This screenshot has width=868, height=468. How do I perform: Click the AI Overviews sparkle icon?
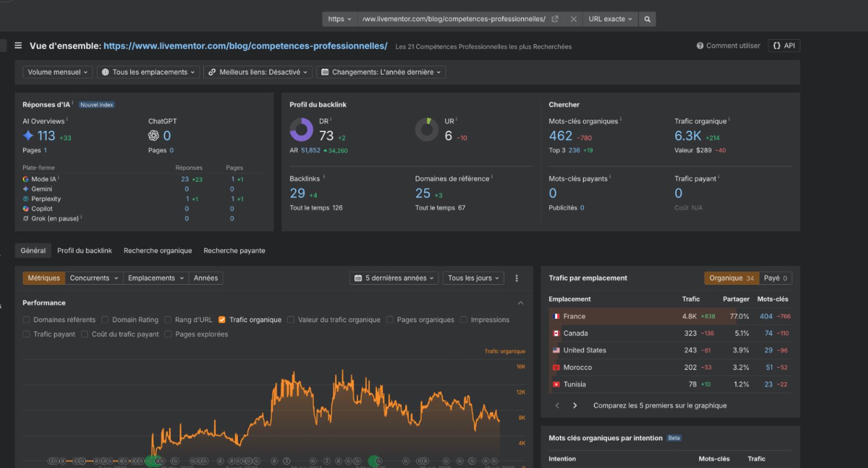coord(28,136)
